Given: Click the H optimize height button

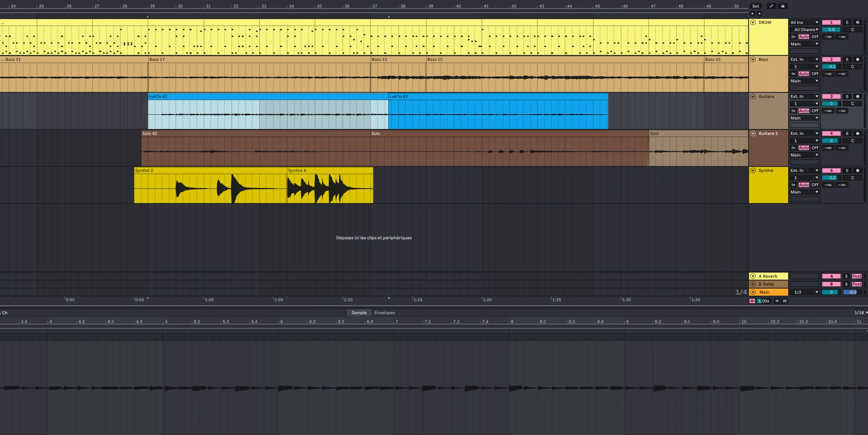Looking at the screenshot, I should [x=777, y=301].
